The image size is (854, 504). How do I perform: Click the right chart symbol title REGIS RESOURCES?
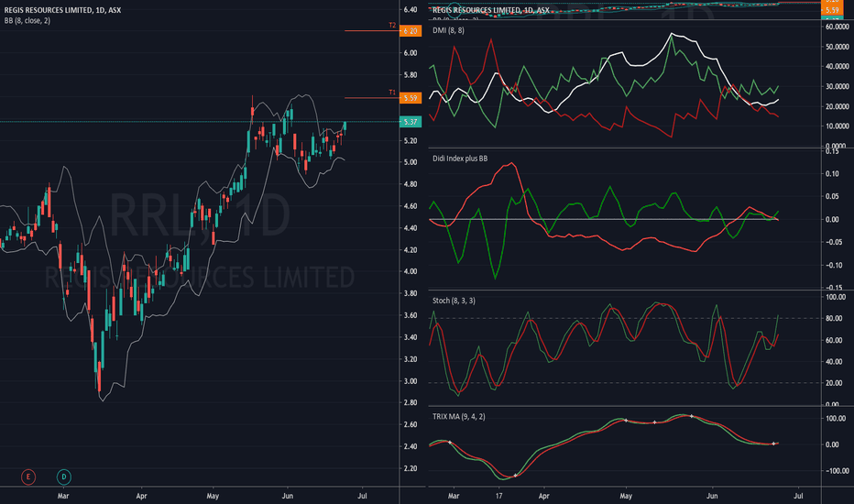[x=491, y=10]
